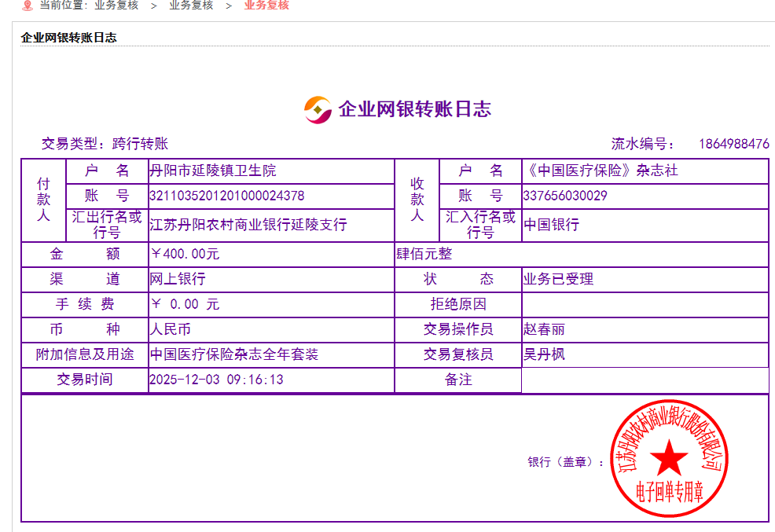
Task: Click the empty 备注 field
Action: click(x=645, y=380)
